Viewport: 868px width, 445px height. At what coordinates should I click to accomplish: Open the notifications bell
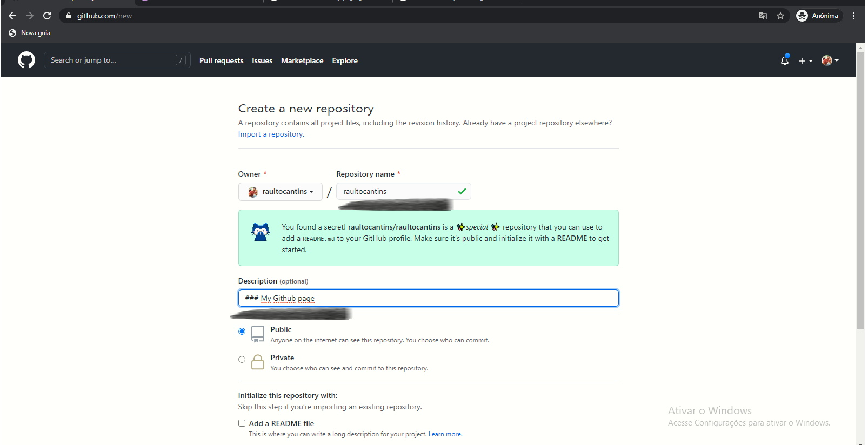784,60
